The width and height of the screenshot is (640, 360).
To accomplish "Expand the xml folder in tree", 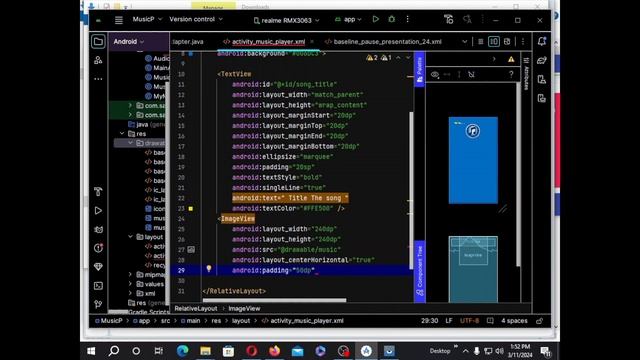I will coord(130,293).
